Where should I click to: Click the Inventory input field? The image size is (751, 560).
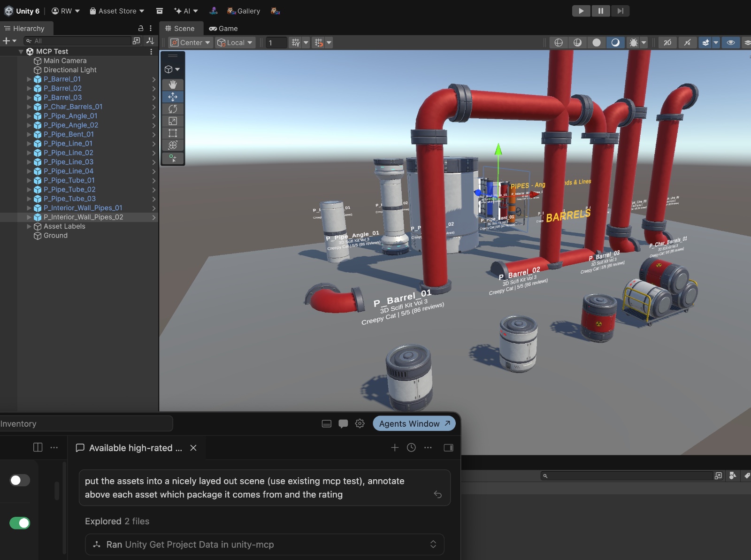point(85,423)
